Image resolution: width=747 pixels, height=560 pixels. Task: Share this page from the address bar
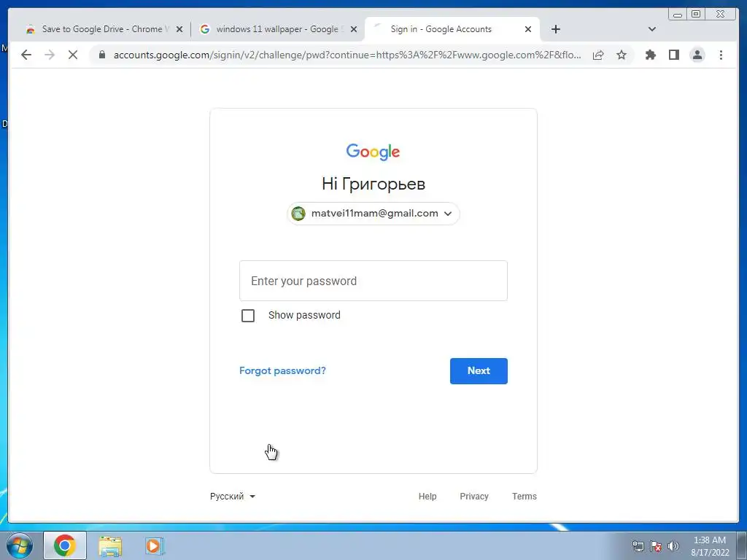click(x=598, y=55)
